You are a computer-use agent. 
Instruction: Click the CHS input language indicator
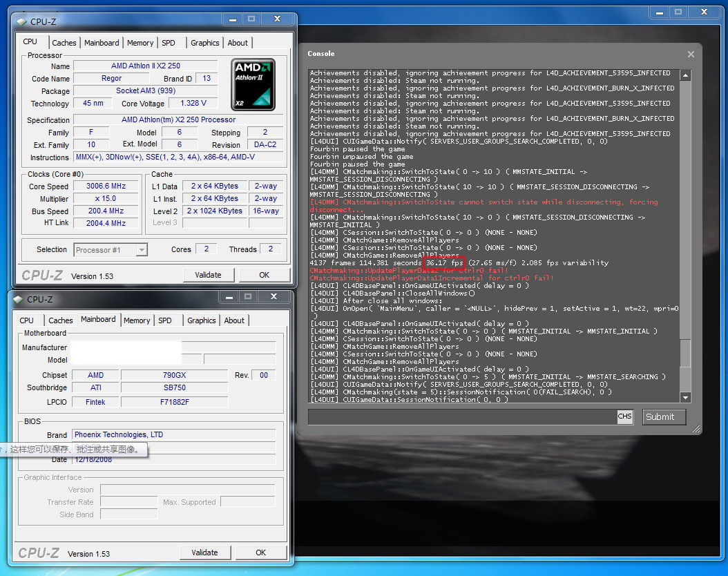click(x=624, y=416)
